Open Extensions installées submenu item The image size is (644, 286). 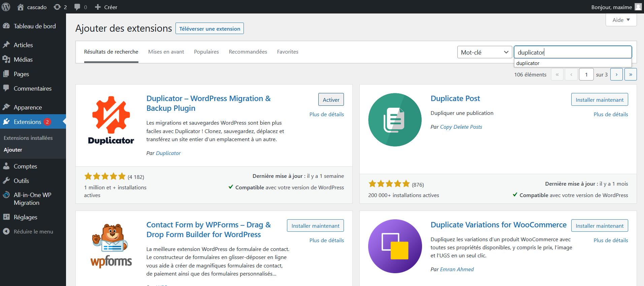click(28, 138)
